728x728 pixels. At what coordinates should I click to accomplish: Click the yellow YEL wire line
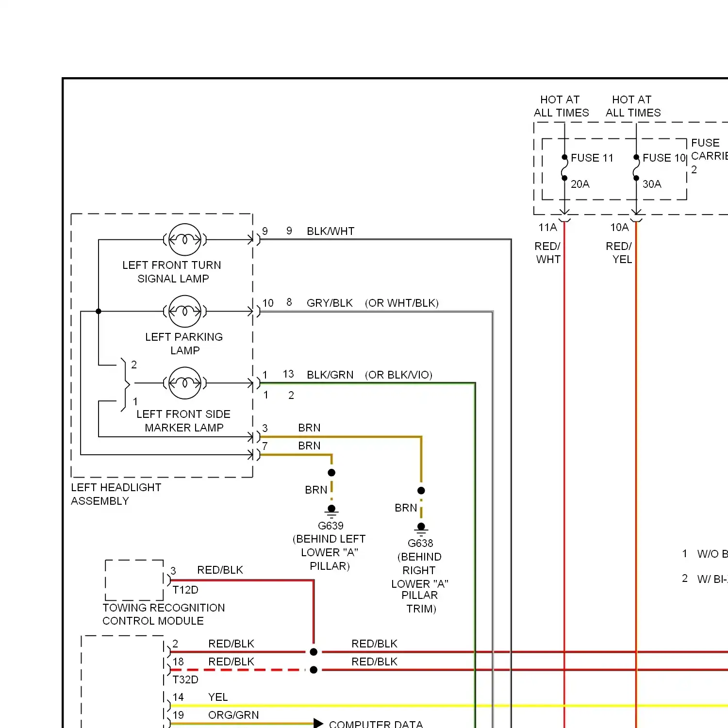[449, 706]
